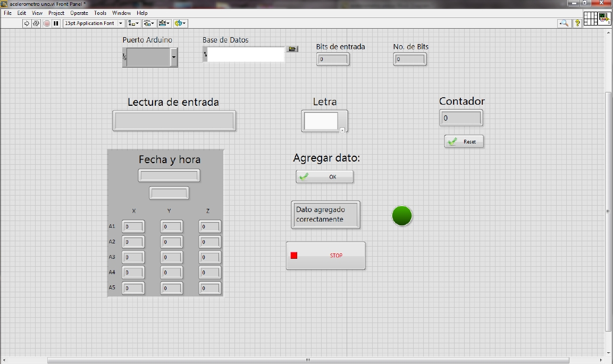Open the Application Font dropdown

point(121,23)
